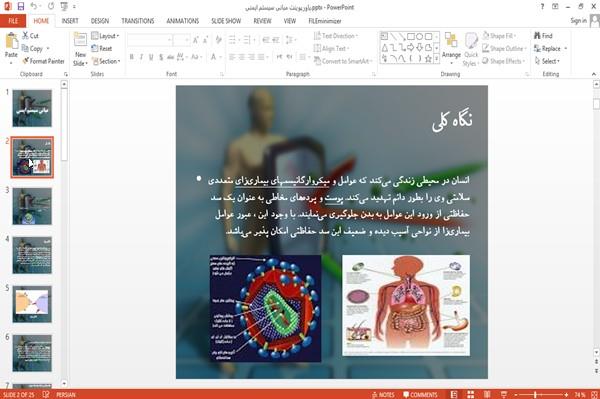Switch to the SLIDE SHOW tab

pyautogui.click(x=226, y=21)
